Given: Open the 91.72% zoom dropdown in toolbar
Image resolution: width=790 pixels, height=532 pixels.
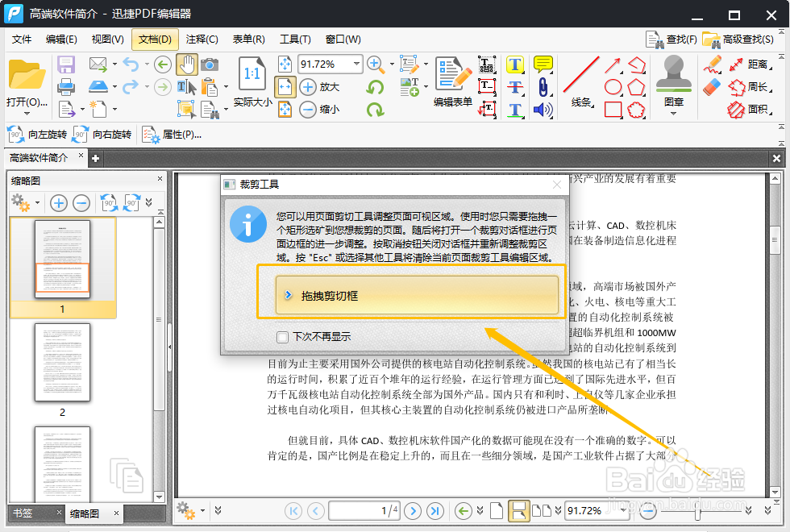Looking at the screenshot, I should click(x=356, y=64).
